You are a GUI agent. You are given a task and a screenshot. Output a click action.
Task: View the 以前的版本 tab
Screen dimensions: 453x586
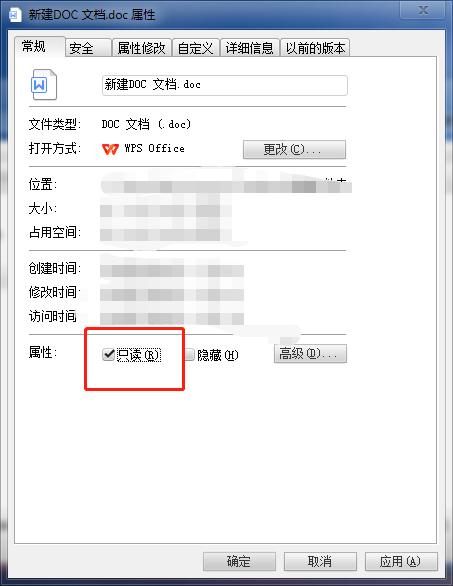[315, 48]
